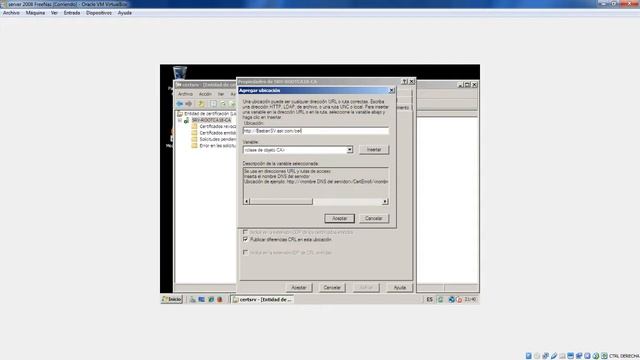Click the VirtualBox optical disc status icon

537,356
